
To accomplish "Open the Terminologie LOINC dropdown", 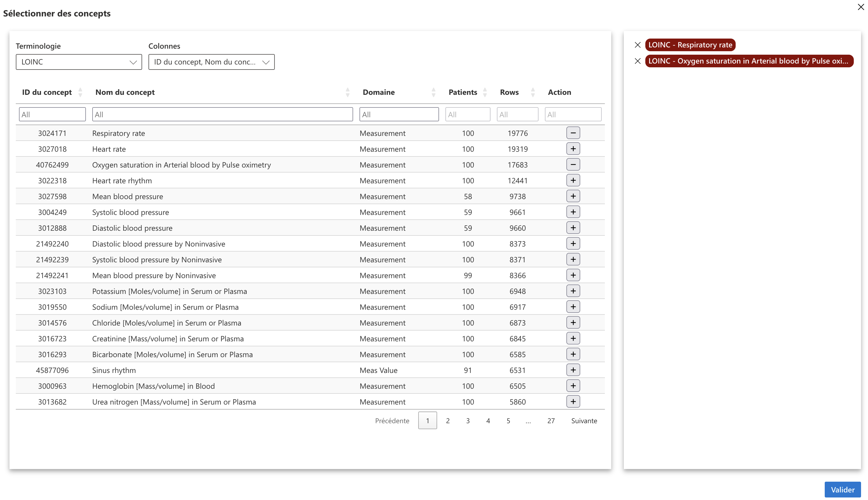I will 79,62.
